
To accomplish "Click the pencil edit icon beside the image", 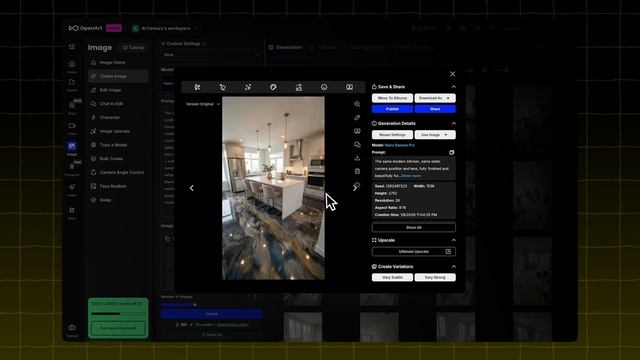I will [357, 118].
